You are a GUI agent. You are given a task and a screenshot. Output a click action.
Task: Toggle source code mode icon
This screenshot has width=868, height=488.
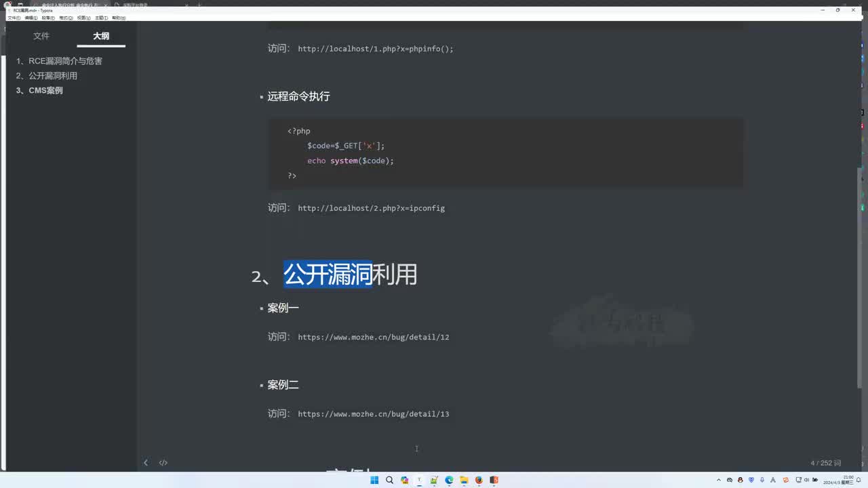coord(163,463)
